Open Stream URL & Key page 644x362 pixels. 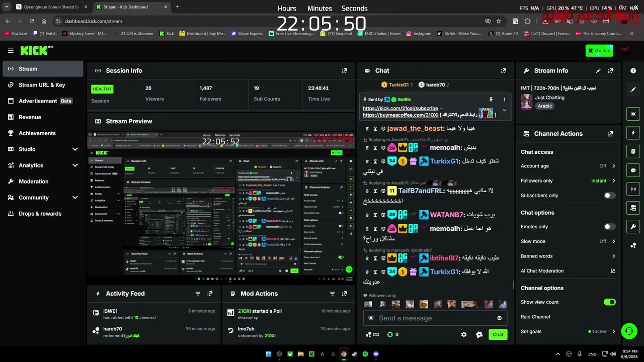pyautogui.click(x=43, y=85)
